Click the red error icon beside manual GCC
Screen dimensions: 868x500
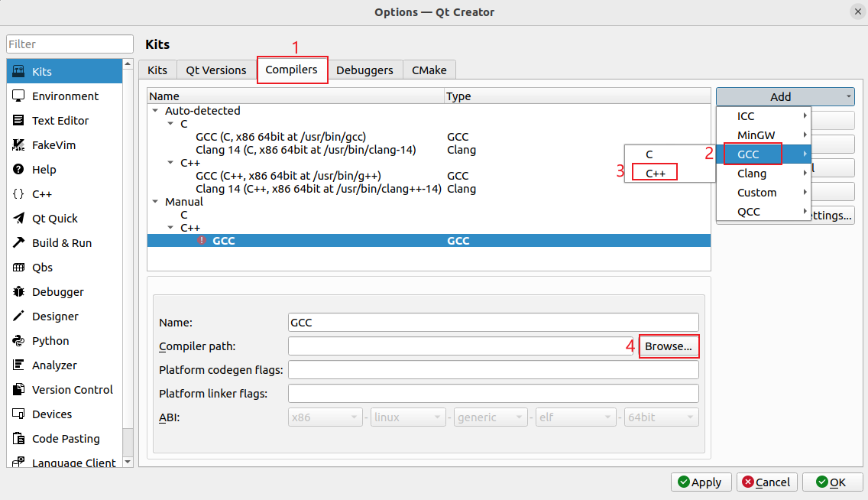point(202,240)
